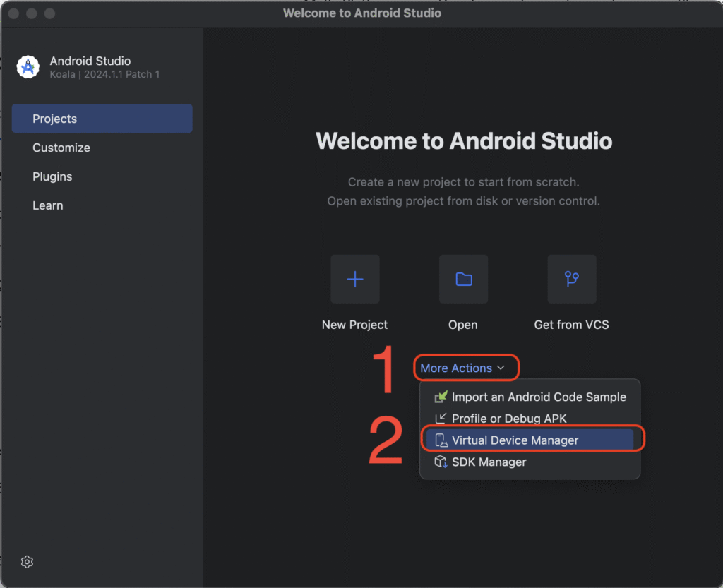Click the window close button
This screenshot has height=588, width=723.
click(14, 13)
